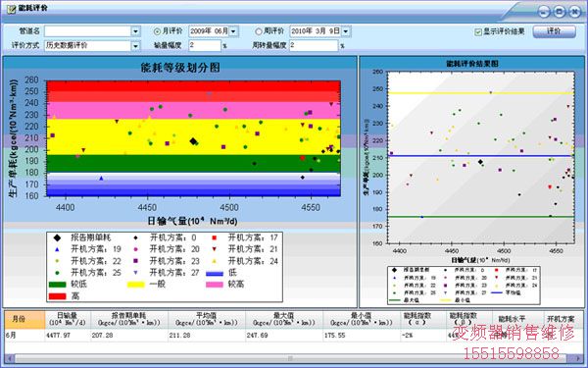Click the 开机方案: 27 legend marker in left chart
Screen dimensions: 588x368
136,273
